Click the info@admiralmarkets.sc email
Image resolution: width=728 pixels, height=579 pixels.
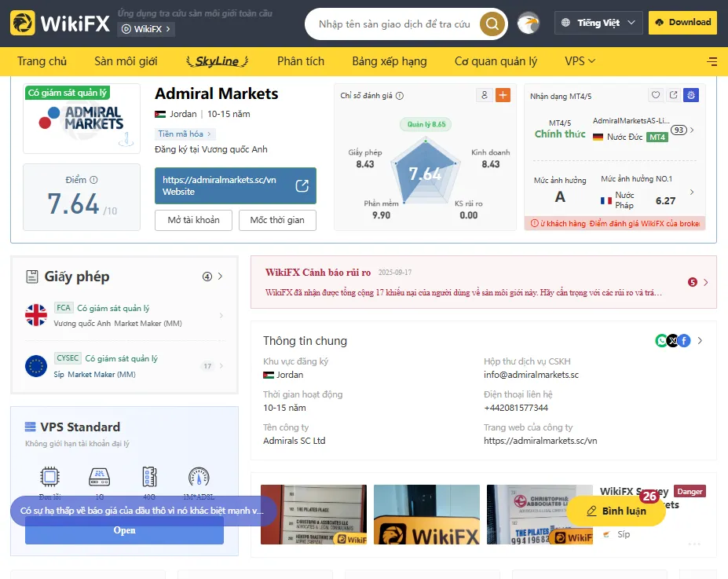point(531,375)
